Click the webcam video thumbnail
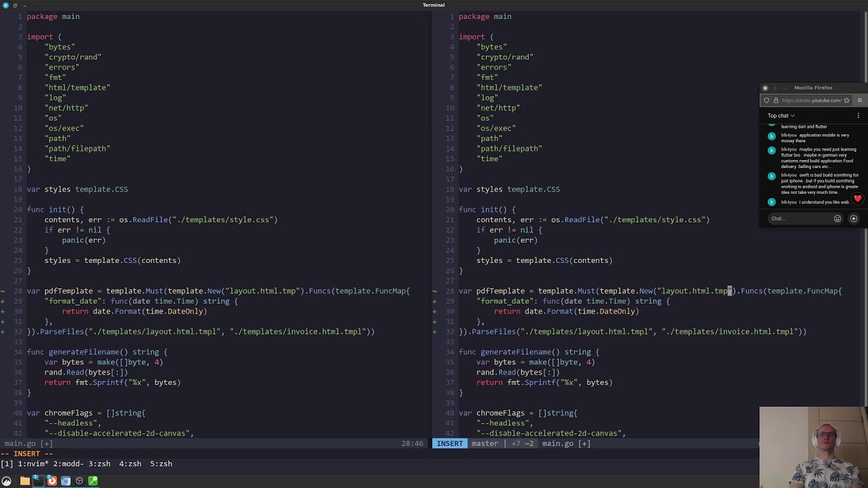 click(x=814, y=447)
